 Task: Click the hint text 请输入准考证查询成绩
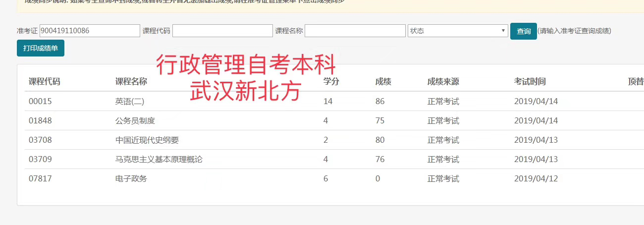pyautogui.click(x=574, y=31)
